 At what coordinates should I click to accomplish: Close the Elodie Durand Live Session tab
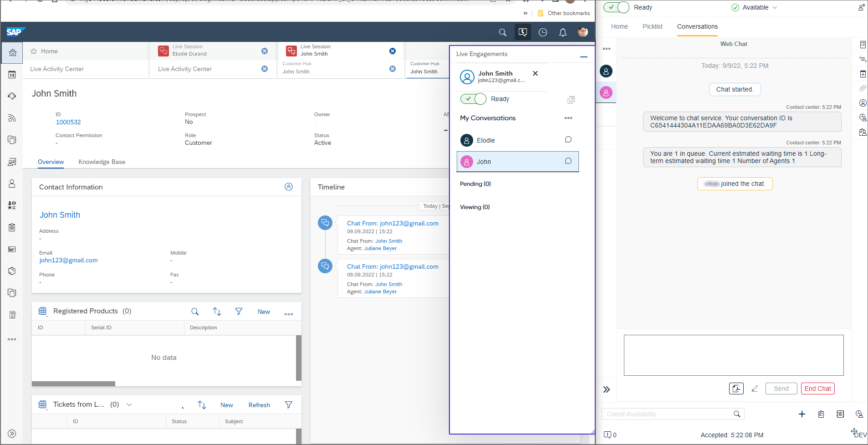tap(265, 51)
